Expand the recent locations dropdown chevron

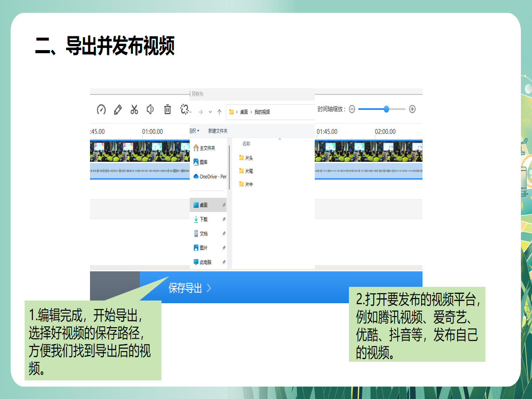[x=210, y=112]
